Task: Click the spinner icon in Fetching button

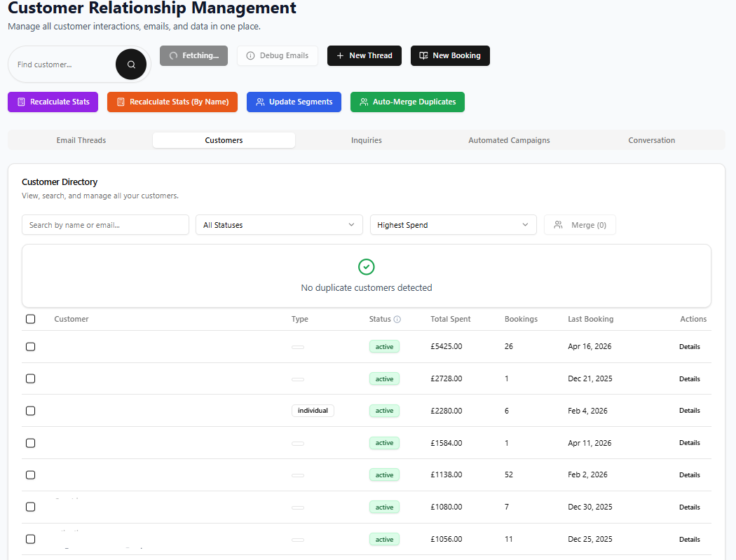Action: pyautogui.click(x=173, y=55)
